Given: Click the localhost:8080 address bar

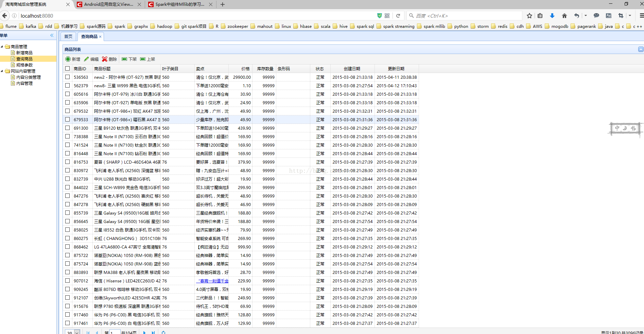Looking at the screenshot, I should tap(197, 16).
